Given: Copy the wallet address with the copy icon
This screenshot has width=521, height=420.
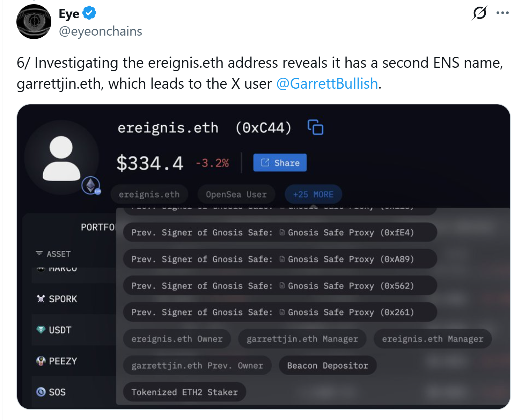Looking at the screenshot, I should 315,128.
